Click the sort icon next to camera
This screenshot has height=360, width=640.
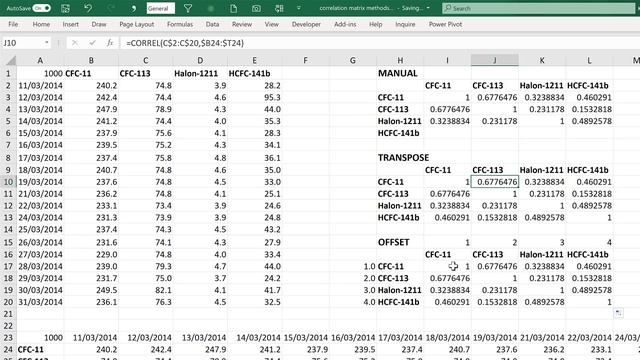pos(279,8)
